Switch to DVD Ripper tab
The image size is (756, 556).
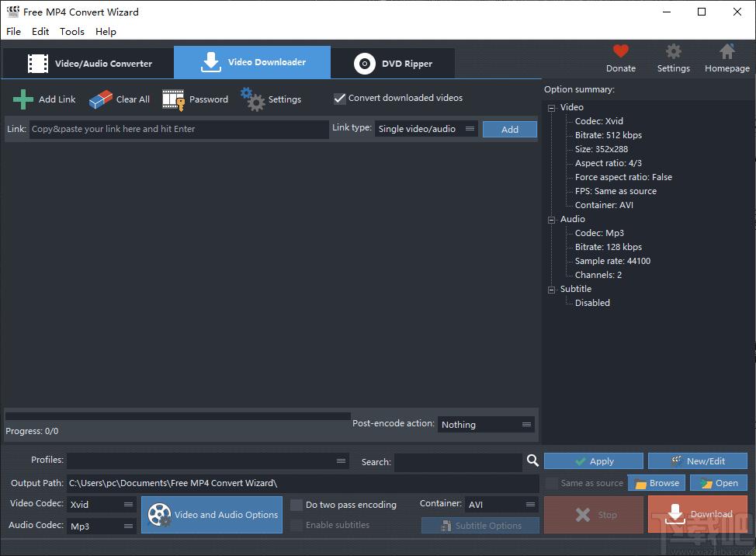click(x=394, y=63)
